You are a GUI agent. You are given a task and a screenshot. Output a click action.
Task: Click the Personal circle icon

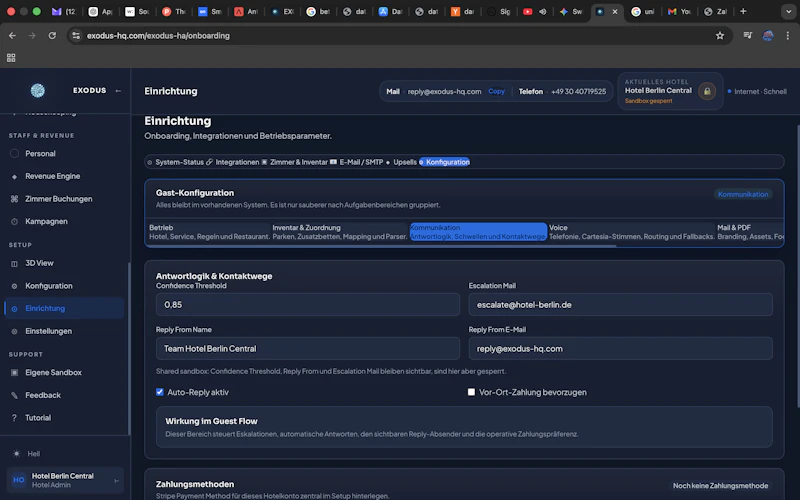14,154
